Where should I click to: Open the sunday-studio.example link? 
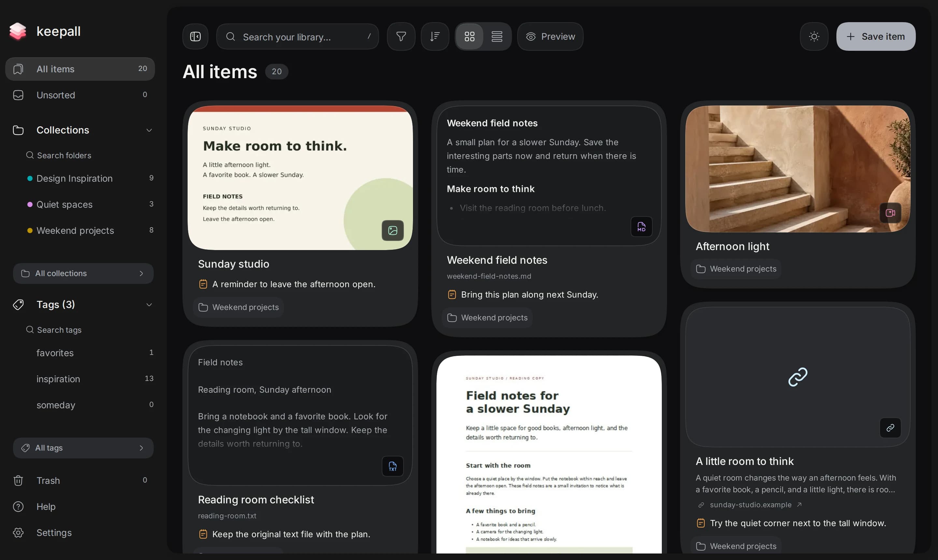coord(750,505)
